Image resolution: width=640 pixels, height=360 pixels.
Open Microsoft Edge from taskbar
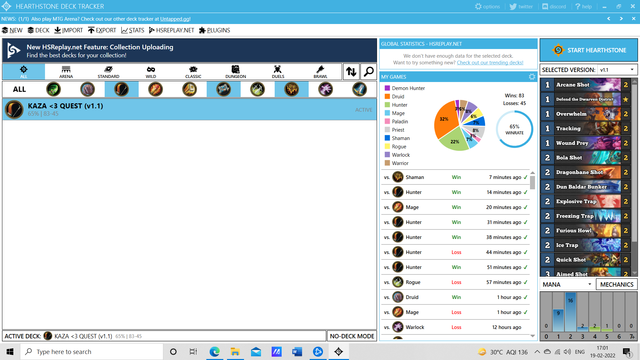click(214, 351)
